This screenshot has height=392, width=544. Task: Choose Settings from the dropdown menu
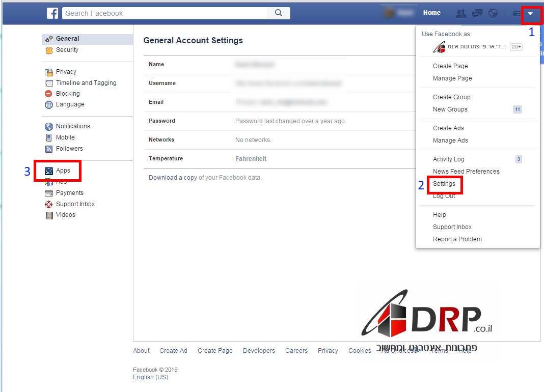pyautogui.click(x=444, y=184)
